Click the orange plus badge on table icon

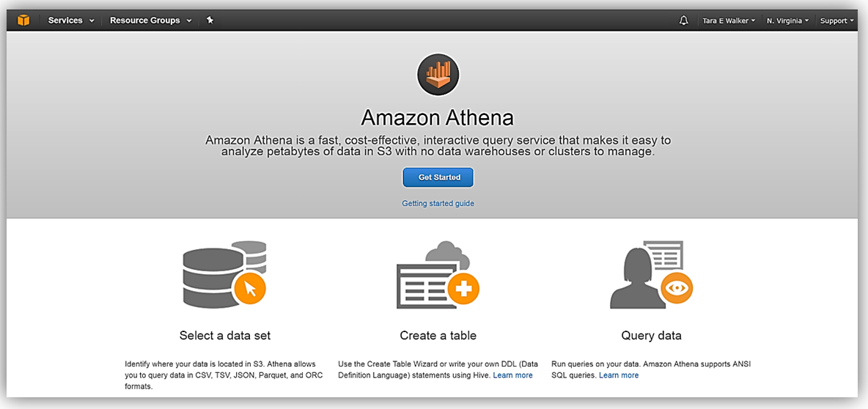[463, 290]
